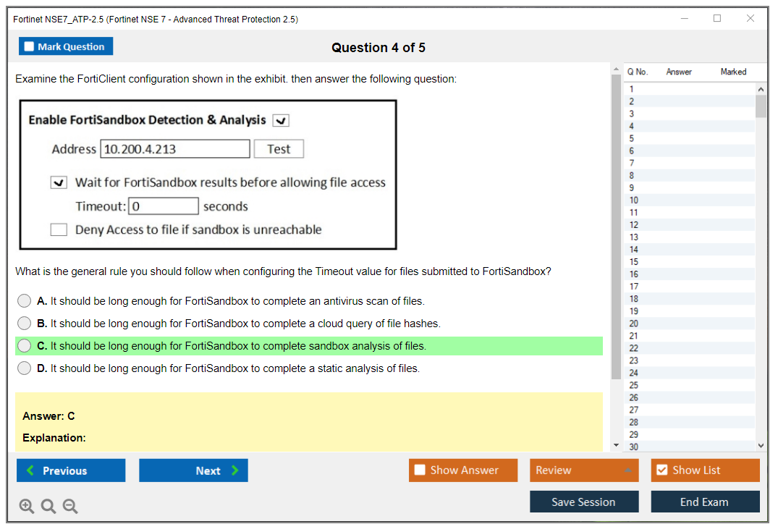Maximize the exam window
Viewport: 778px width, 532px height.
coord(717,19)
